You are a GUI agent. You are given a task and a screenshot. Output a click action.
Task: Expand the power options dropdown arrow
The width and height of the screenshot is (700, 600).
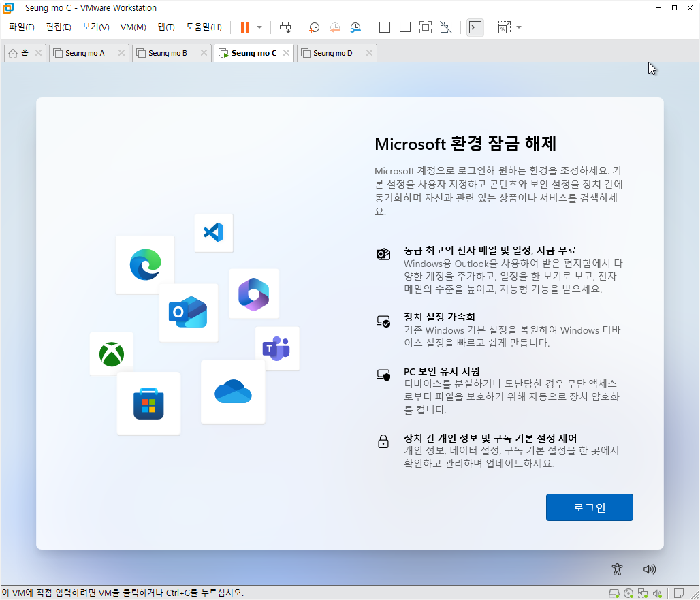[259, 27]
